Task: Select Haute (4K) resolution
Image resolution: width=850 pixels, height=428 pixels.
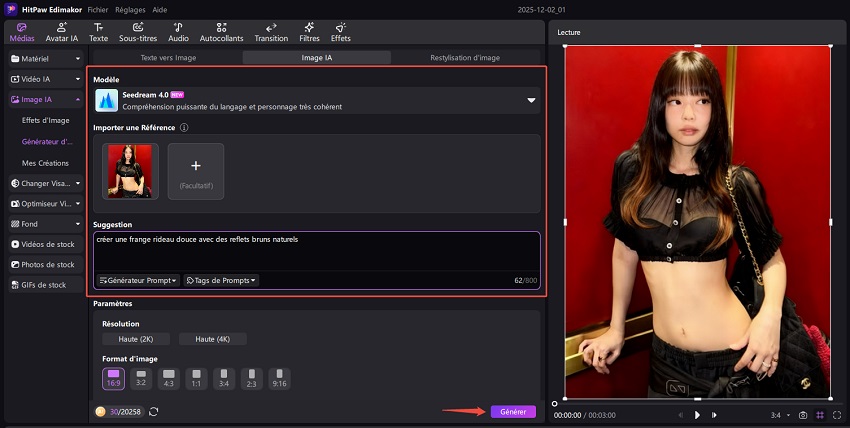Action: pyautogui.click(x=210, y=340)
